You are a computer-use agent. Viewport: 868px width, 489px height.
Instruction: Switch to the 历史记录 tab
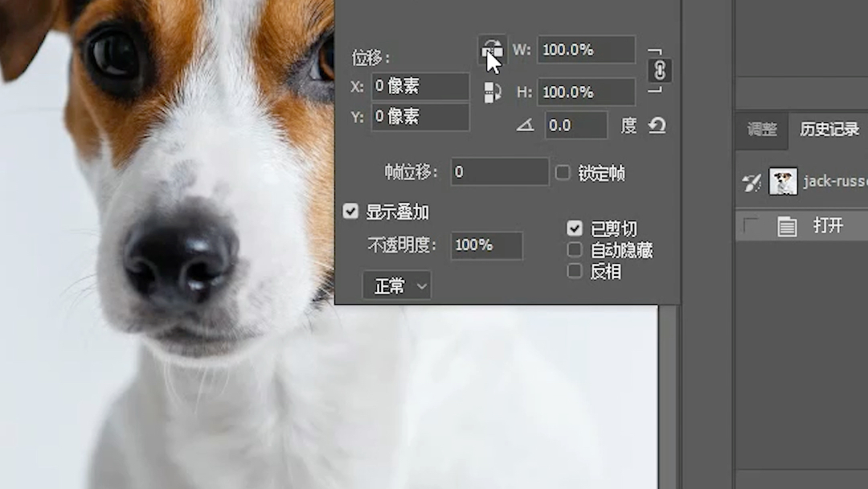829,129
